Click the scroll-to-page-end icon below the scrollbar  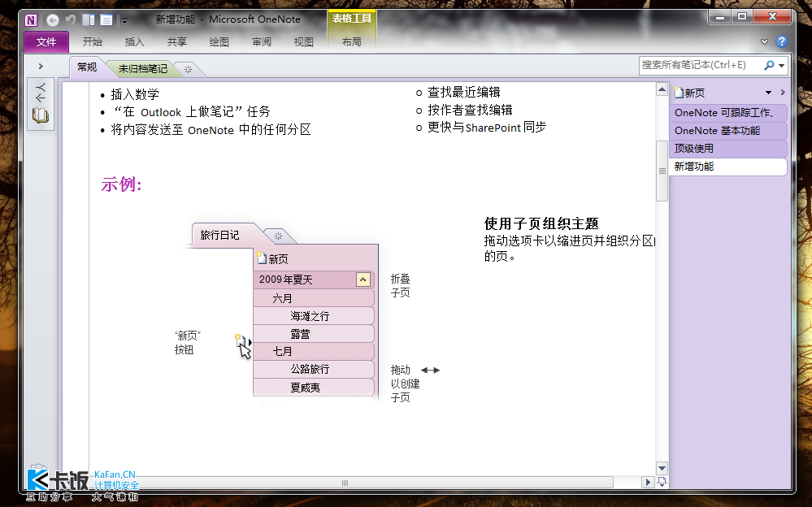coord(662,482)
